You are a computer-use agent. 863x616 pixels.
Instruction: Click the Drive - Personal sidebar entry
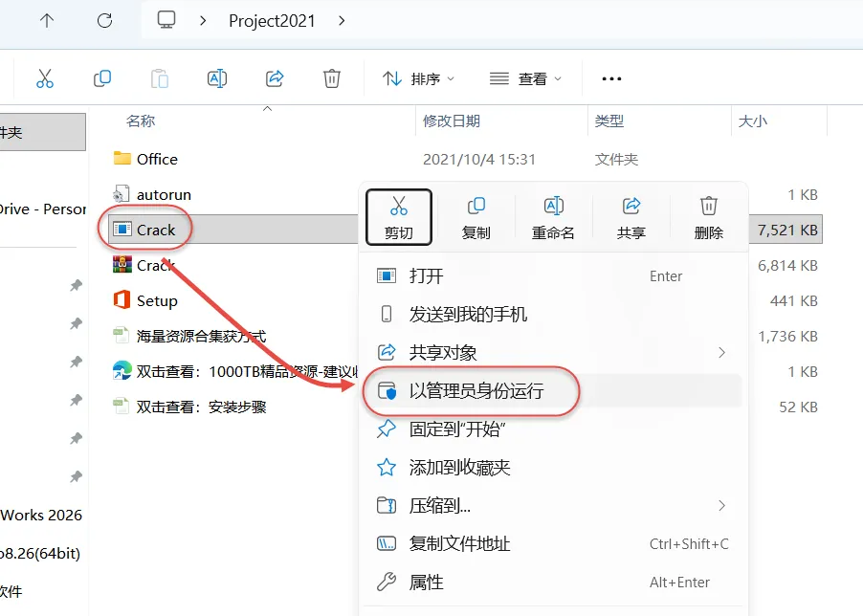point(43,209)
